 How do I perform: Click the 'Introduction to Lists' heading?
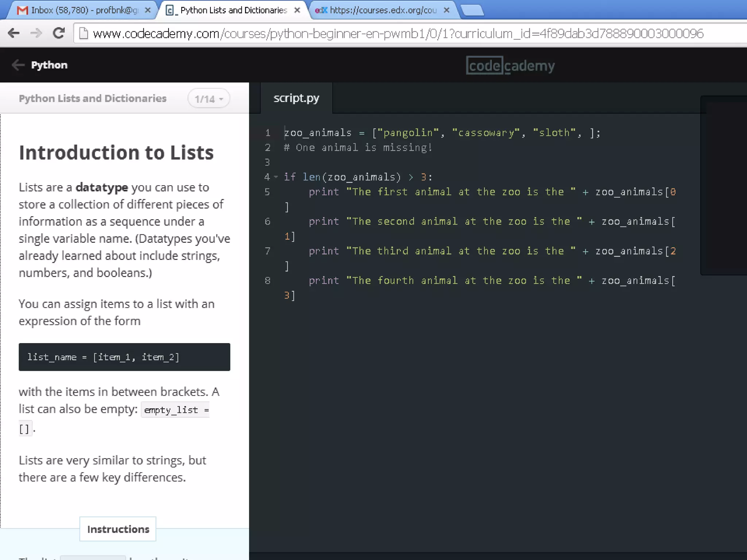click(x=116, y=152)
